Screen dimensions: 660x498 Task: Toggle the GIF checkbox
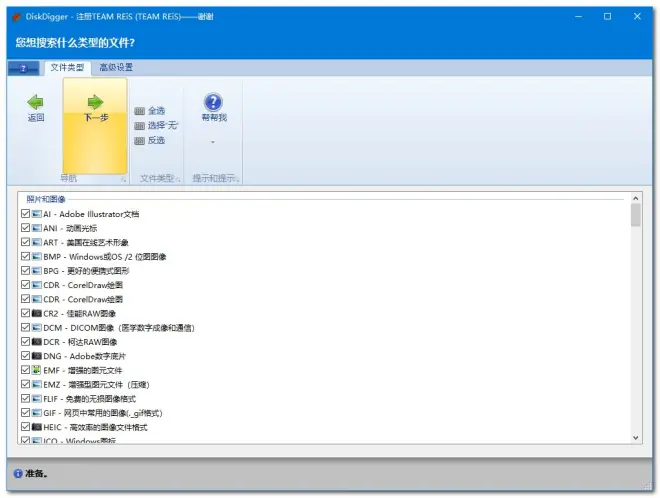click(25, 413)
